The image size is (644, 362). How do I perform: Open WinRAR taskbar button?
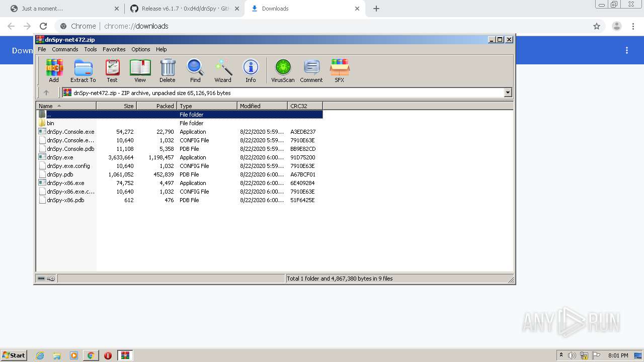click(x=125, y=355)
